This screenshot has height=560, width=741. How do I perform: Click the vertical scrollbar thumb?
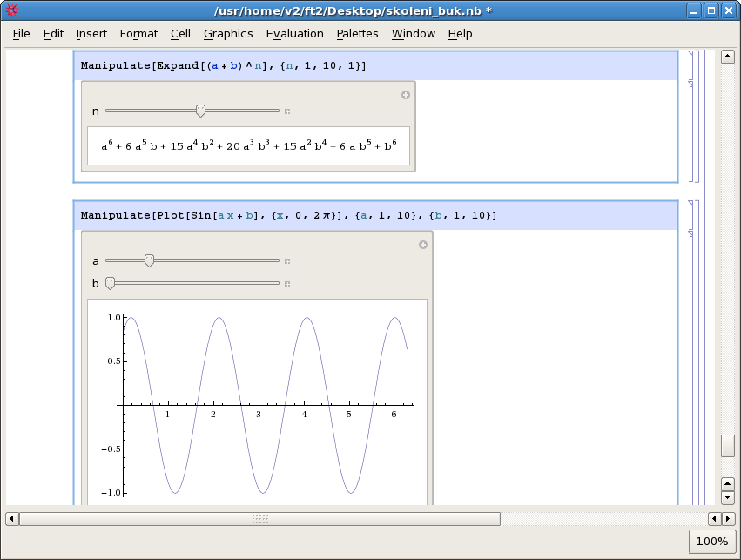tap(727, 446)
